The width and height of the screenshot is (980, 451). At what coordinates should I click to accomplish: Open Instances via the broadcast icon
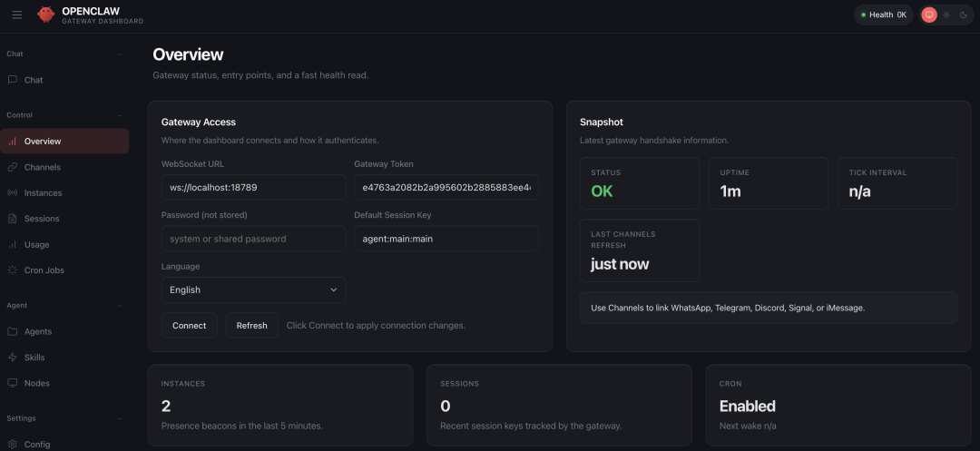click(x=13, y=193)
